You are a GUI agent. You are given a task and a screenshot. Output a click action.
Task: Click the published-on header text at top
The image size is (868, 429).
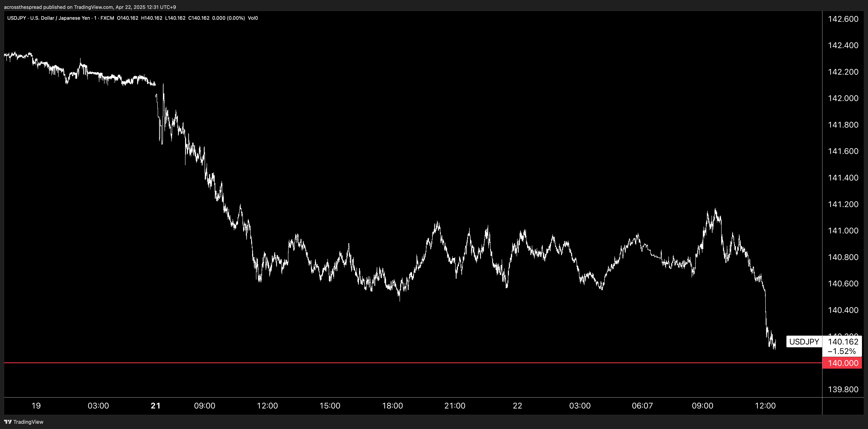point(90,7)
